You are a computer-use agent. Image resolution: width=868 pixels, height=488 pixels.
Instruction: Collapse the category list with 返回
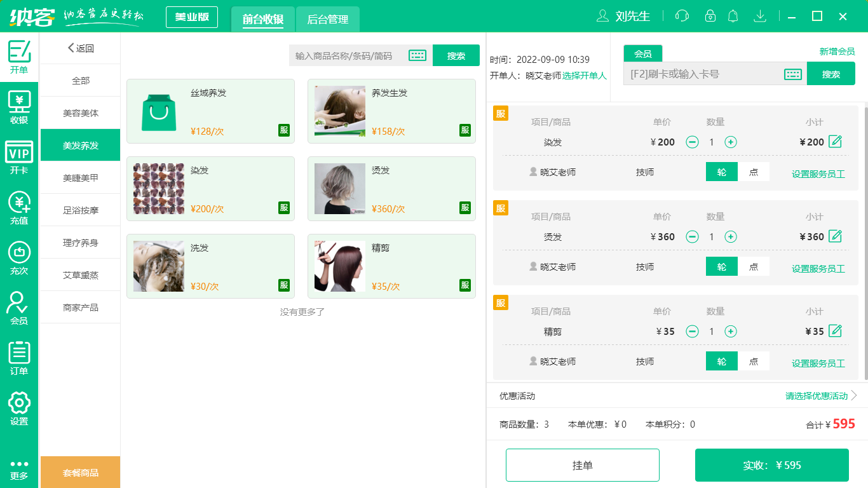pyautogui.click(x=79, y=48)
